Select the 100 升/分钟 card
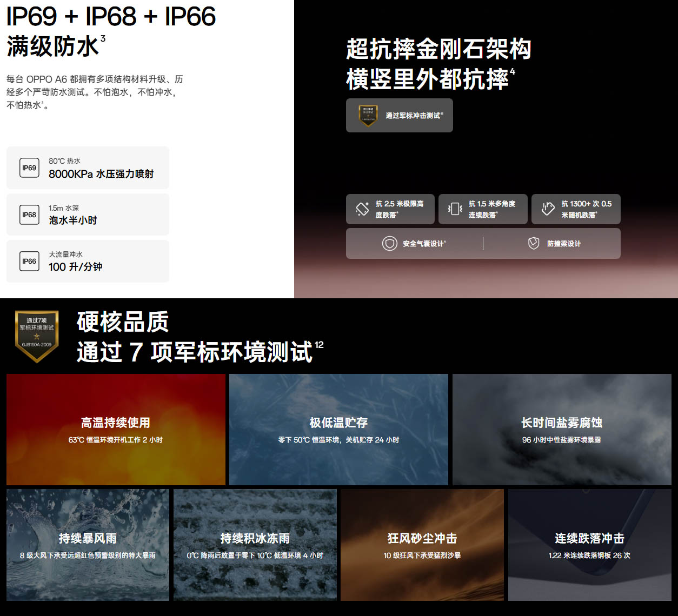678x616 pixels. (x=88, y=262)
